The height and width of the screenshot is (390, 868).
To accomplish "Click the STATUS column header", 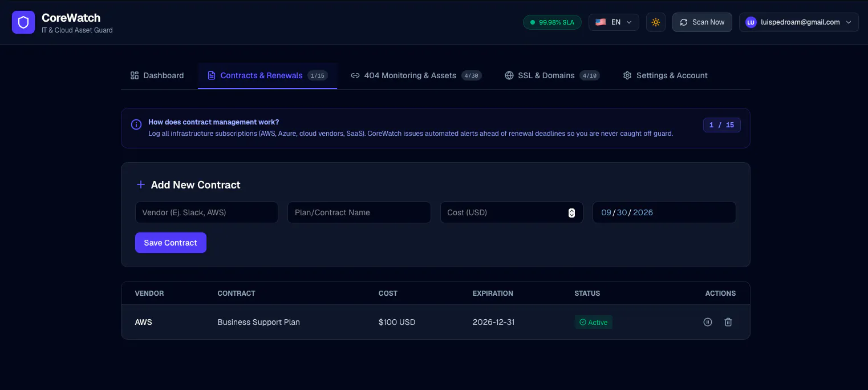I will 587,293.
